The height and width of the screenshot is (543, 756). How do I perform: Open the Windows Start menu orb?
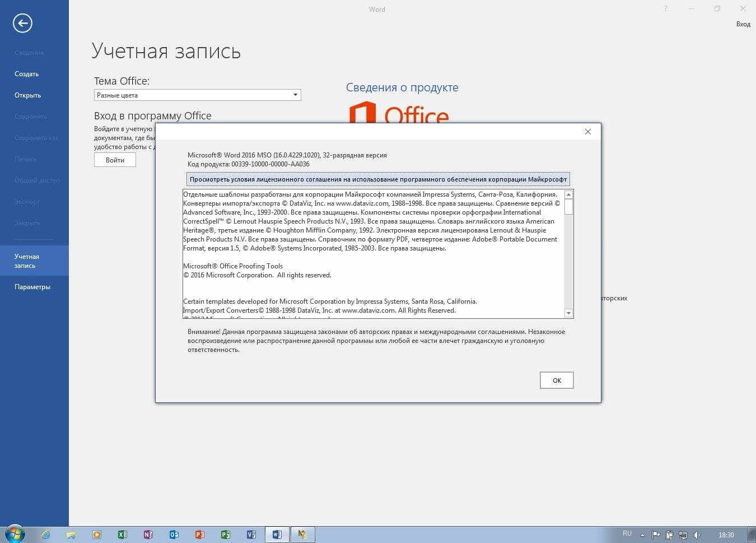[14, 534]
